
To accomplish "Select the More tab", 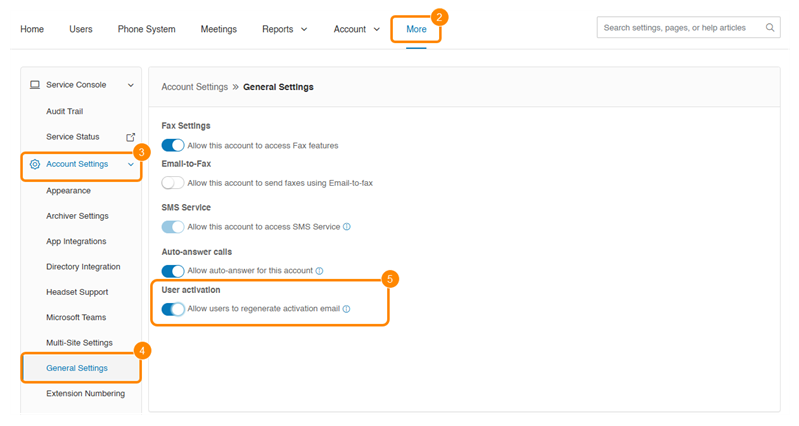I will (x=416, y=30).
